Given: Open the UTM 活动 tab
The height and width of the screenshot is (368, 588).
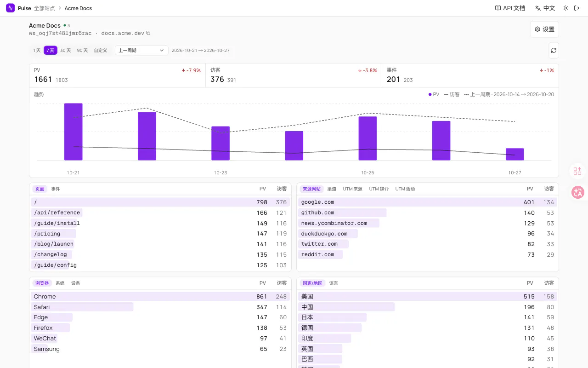Looking at the screenshot, I should click(405, 189).
